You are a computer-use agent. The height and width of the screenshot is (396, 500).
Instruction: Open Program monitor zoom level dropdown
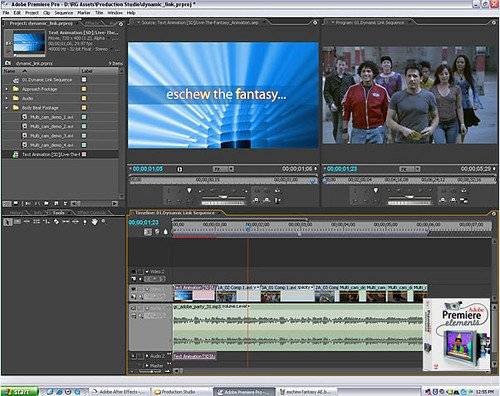(410, 169)
